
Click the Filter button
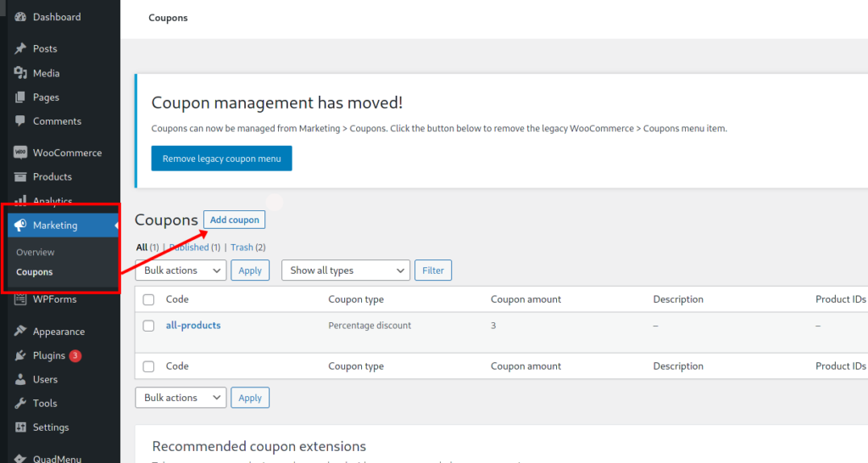(433, 271)
